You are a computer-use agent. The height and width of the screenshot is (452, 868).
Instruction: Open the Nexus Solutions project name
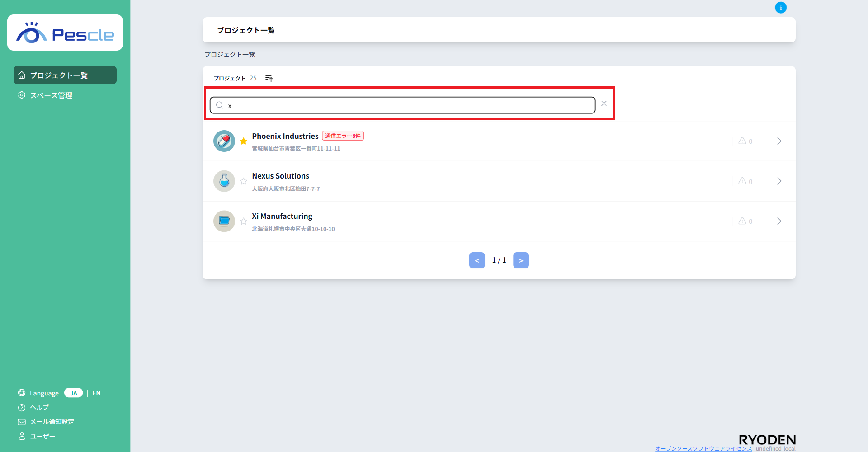[x=281, y=176]
